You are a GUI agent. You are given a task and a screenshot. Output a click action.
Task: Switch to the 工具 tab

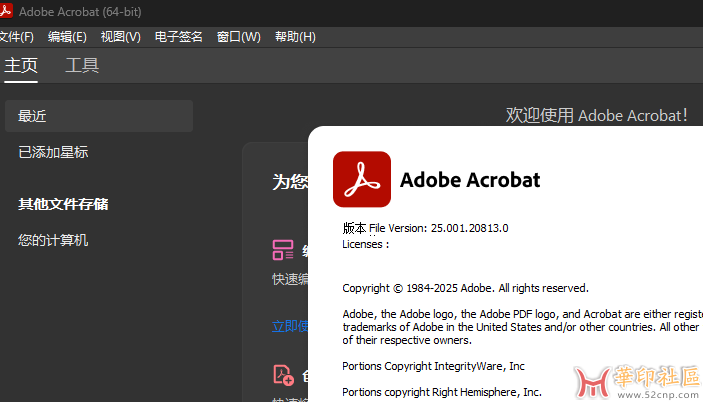tap(82, 65)
